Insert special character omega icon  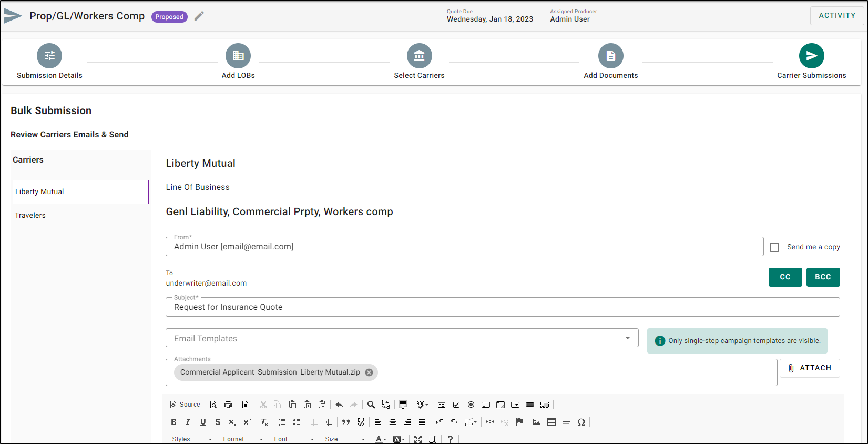click(581, 422)
